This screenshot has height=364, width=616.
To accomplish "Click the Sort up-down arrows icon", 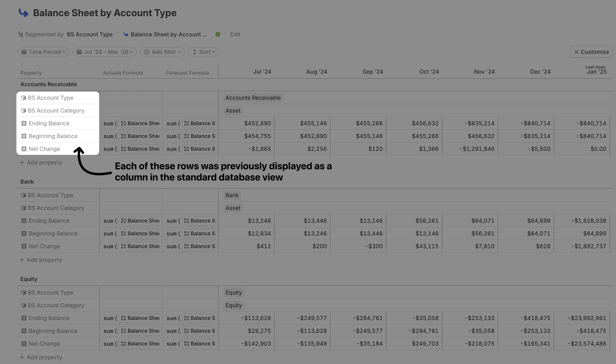I will tap(194, 52).
